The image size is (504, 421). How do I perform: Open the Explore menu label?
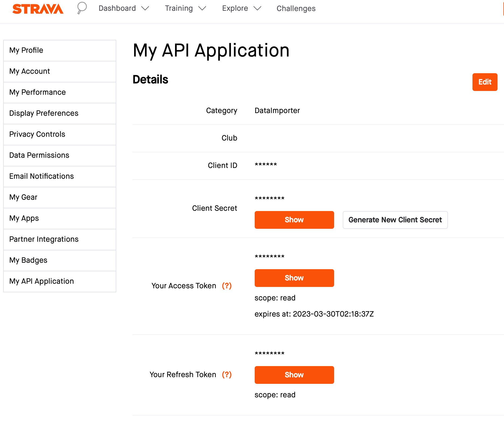coord(235,8)
